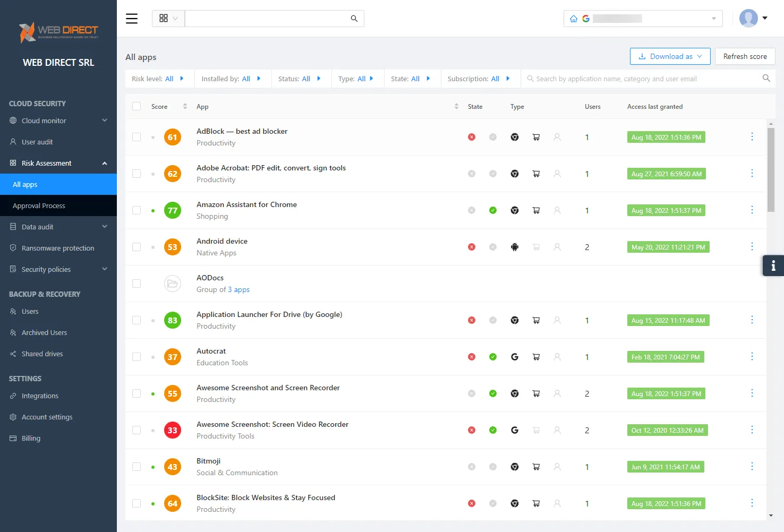Viewport: 784px width, 532px height.
Task: Tick the select-all checkbox in table header
Action: click(x=137, y=107)
